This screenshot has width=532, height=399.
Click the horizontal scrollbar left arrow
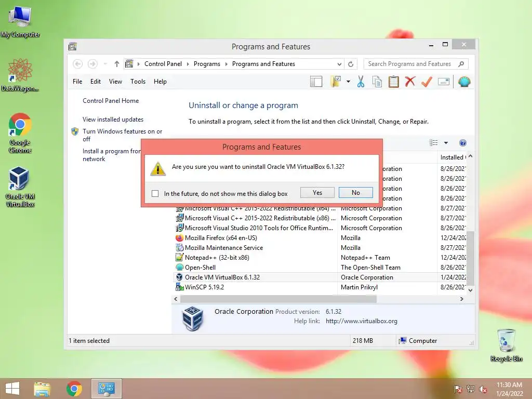176,299
